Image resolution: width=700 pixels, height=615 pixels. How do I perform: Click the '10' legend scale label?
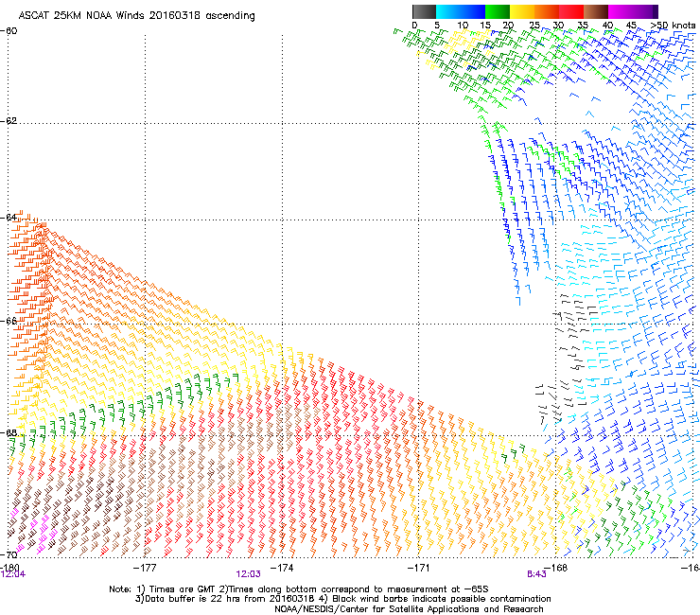[462, 26]
